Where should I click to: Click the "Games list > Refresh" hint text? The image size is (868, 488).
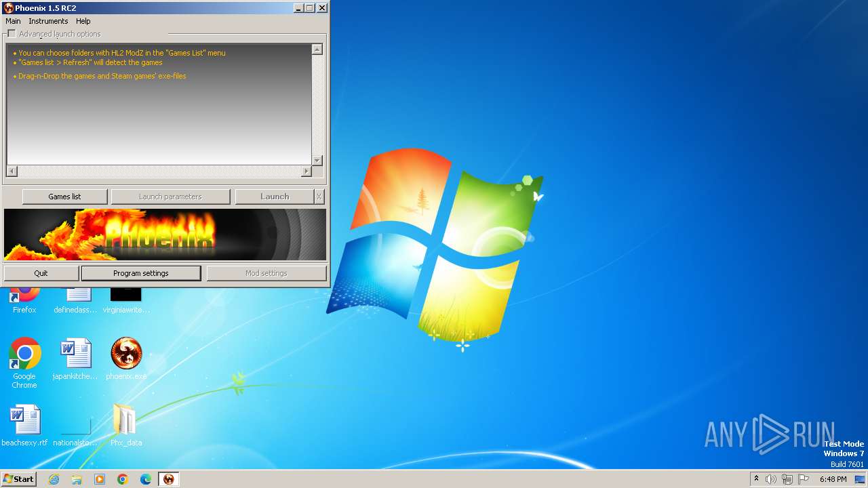point(90,62)
